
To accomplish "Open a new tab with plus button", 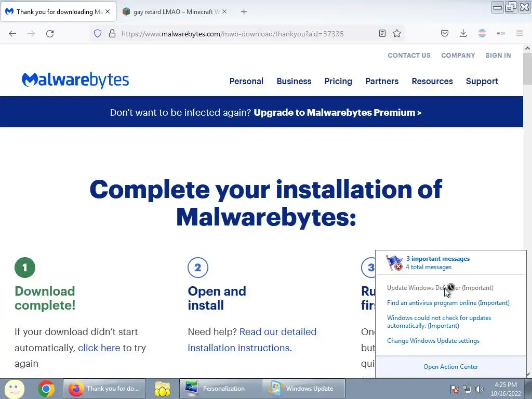I will click(244, 12).
